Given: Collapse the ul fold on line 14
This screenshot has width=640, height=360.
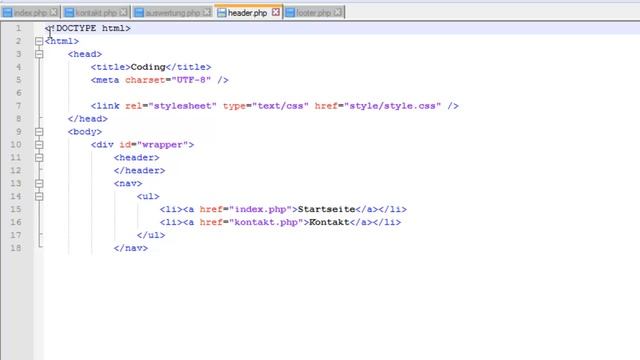Looking at the screenshot, I should click(39, 196).
